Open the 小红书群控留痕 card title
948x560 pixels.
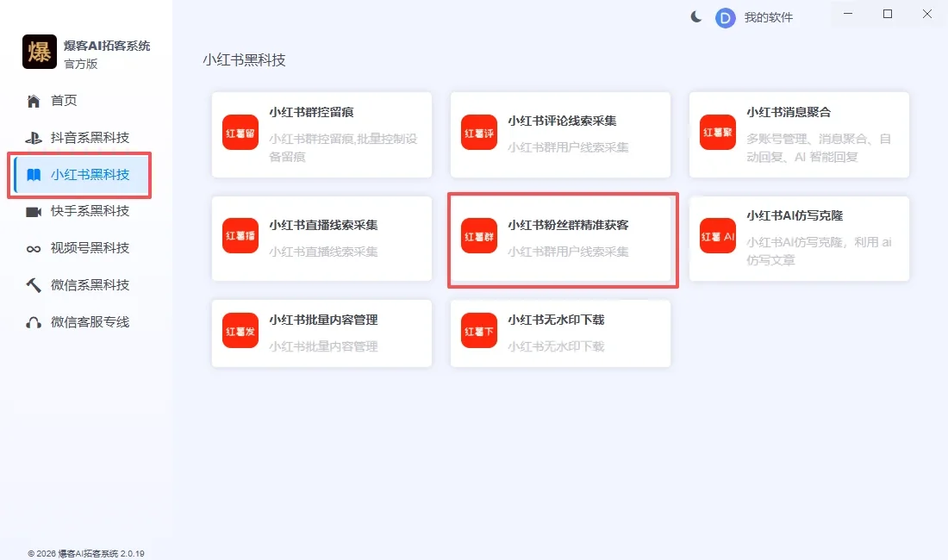[311, 112]
